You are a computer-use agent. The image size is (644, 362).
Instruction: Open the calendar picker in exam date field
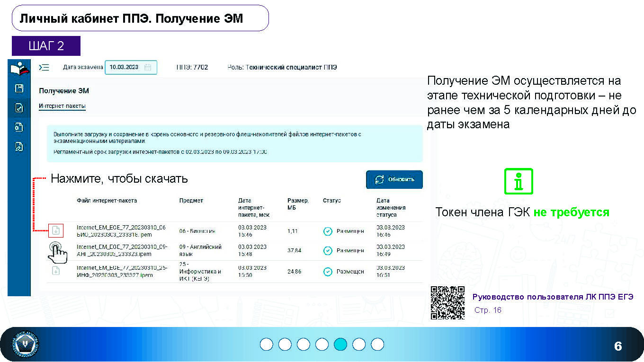148,67
